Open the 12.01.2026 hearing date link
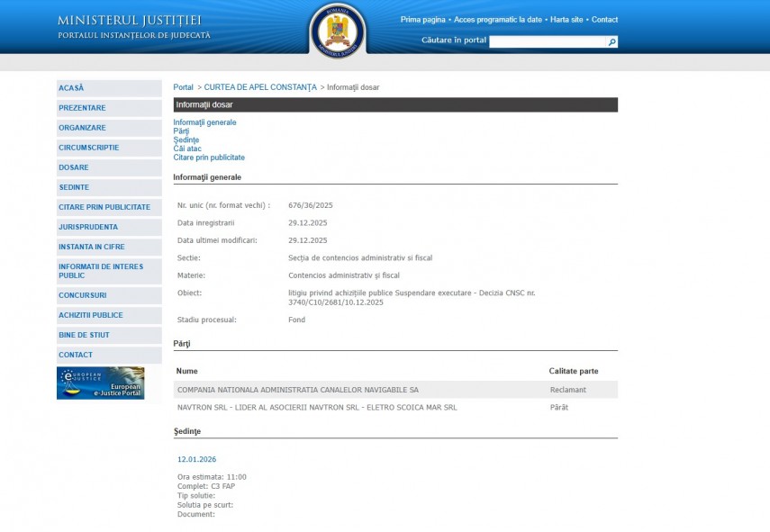The image size is (770, 532). 196,459
